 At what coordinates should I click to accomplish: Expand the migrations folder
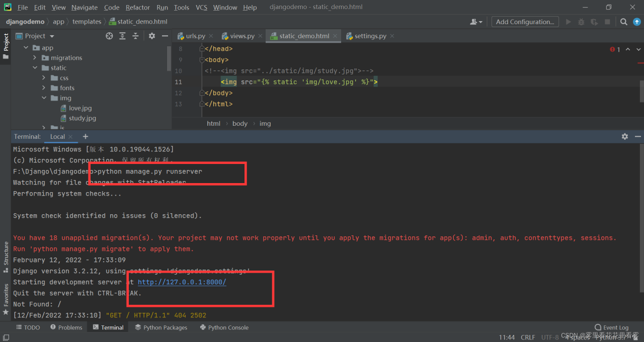coord(35,58)
